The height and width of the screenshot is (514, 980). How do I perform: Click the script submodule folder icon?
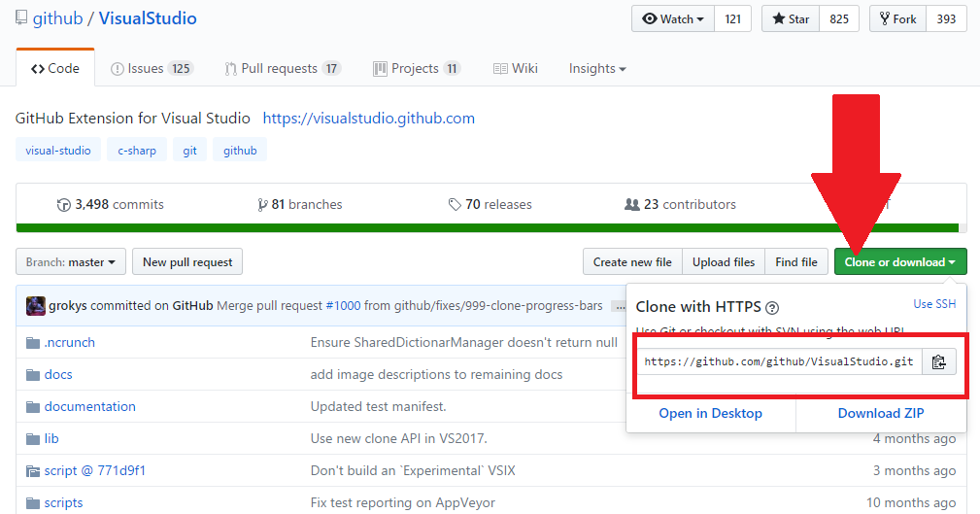tap(33, 471)
